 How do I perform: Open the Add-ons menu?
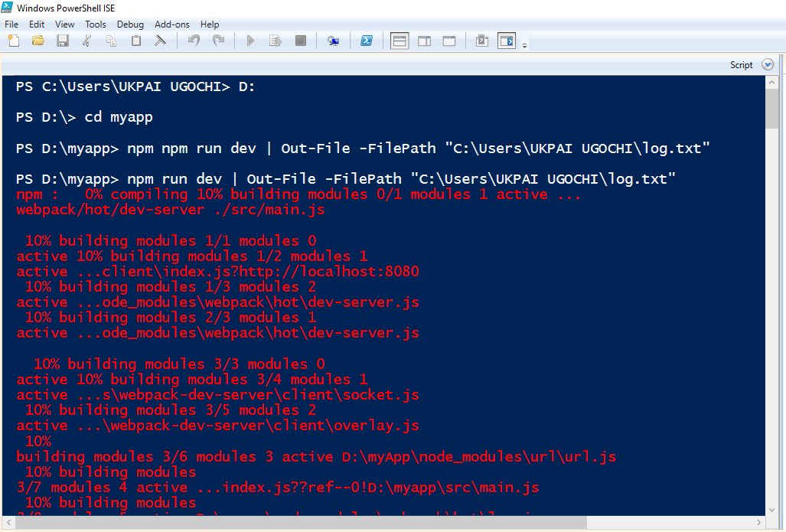171,24
